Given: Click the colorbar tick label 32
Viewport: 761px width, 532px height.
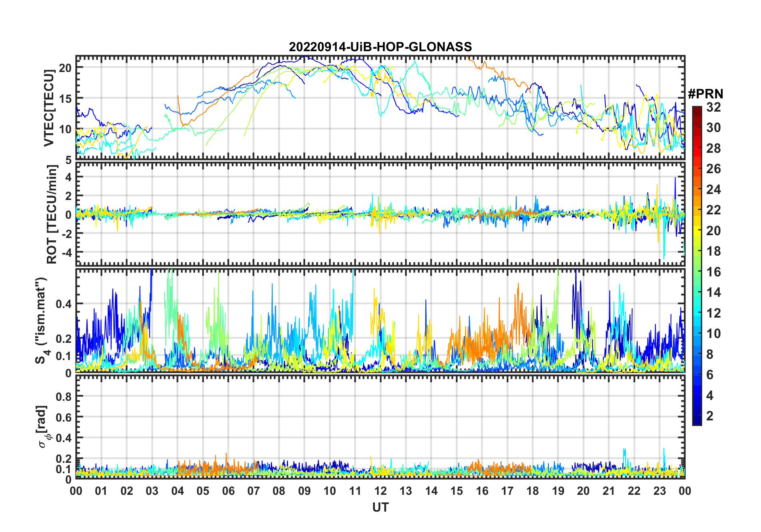Looking at the screenshot, I should tap(713, 107).
